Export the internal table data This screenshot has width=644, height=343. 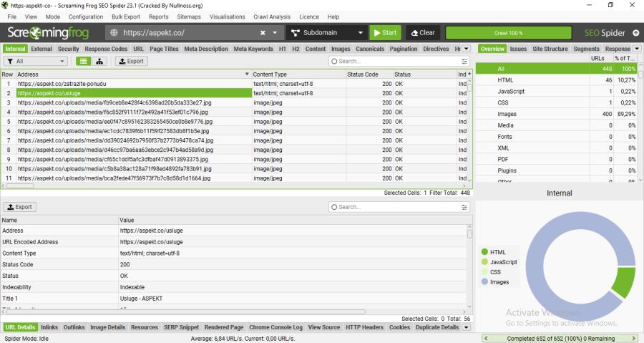(x=132, y=61)
